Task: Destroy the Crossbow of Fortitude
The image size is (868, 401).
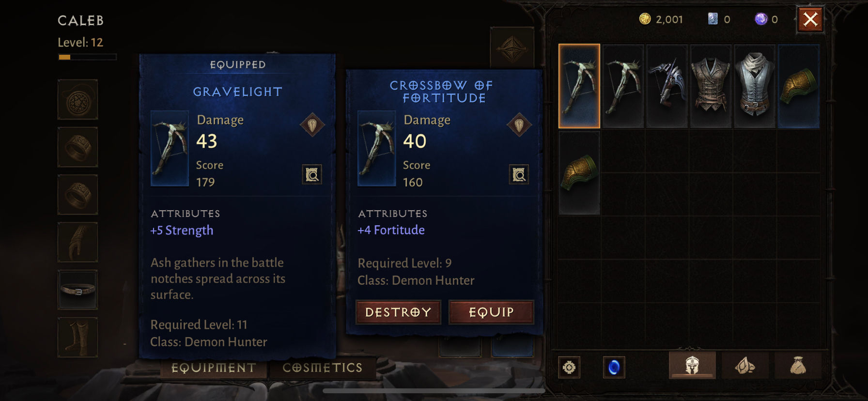Action: pos(398,312)
